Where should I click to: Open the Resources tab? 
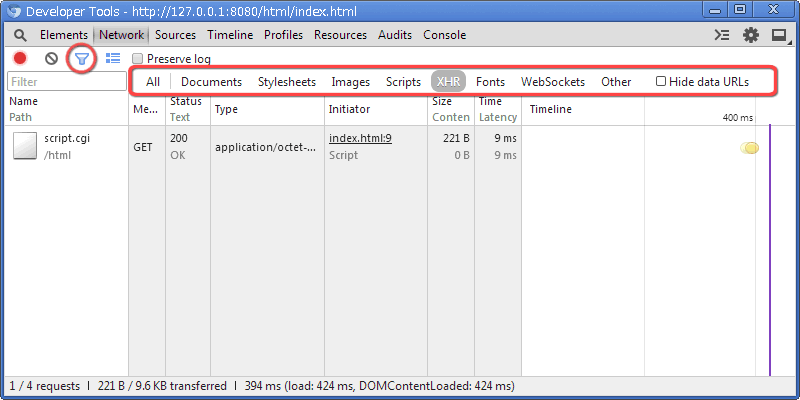pos(340,35)
